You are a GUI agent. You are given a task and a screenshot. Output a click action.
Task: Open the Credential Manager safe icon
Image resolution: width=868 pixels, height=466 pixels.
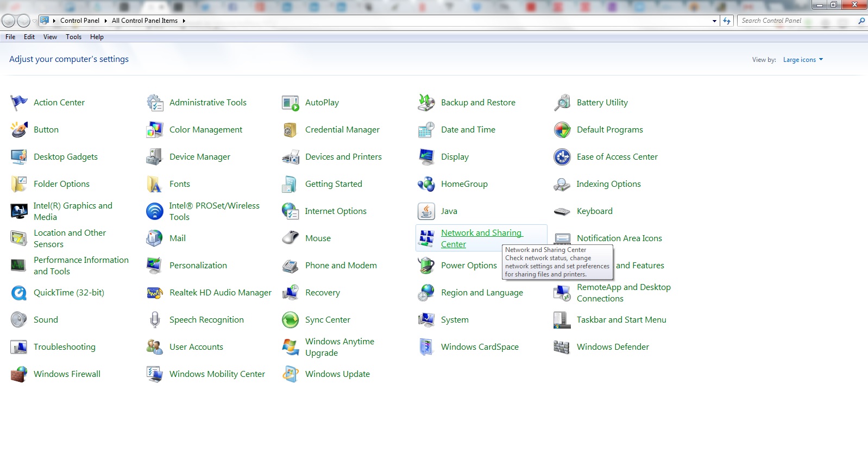pos(291,130)
